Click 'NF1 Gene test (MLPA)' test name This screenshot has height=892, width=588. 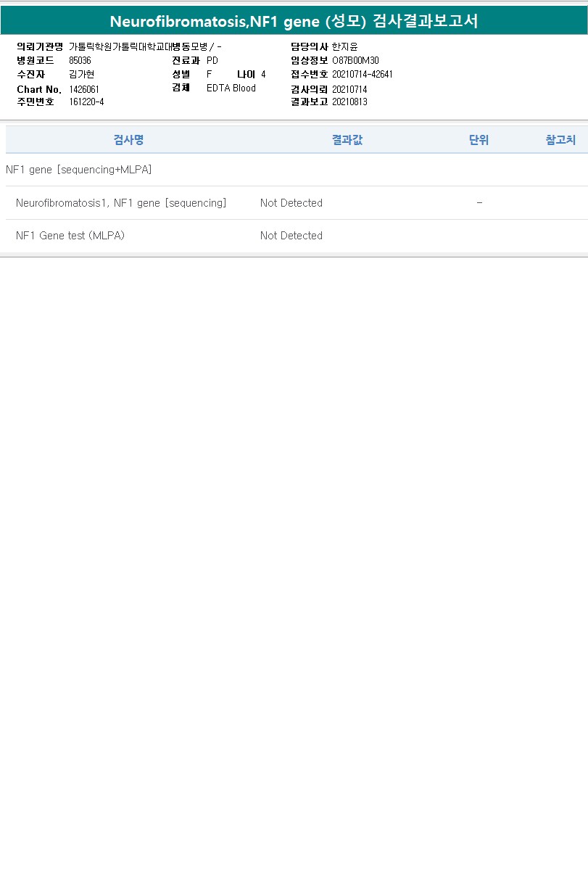coord(70,236)
